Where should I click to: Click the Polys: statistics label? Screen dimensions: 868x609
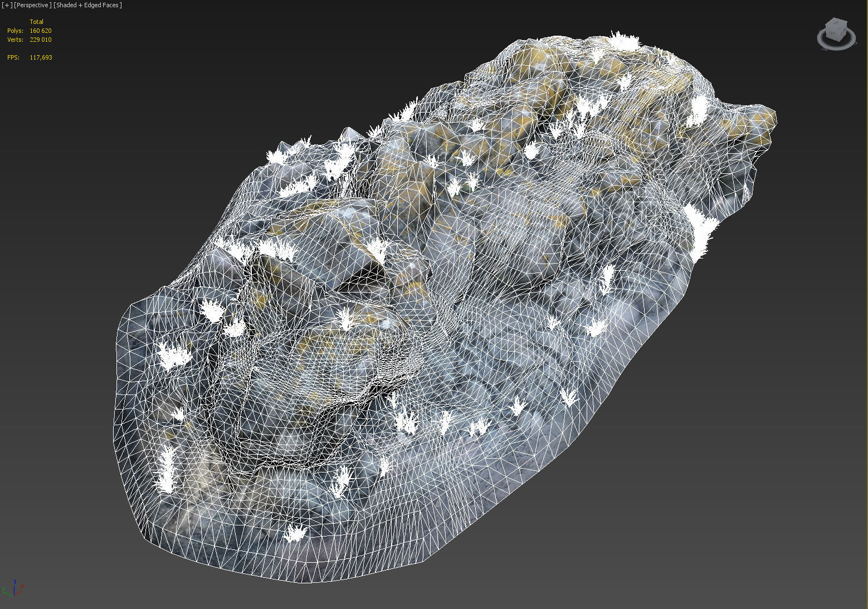15,31
